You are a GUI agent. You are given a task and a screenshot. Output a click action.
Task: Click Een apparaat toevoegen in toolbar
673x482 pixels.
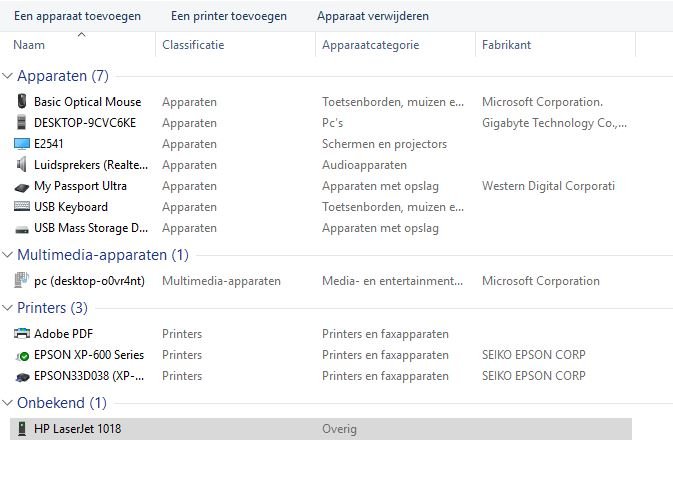click(x=77, y=16)
